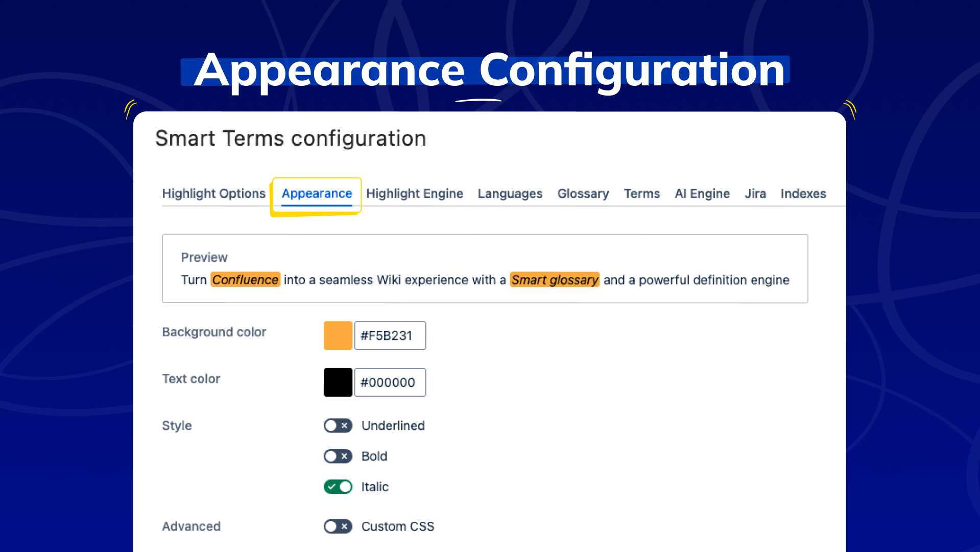Click the Smart Terms configuration heading
The height and width of the screenshot is (552, 980).
(x=291, y=139)
